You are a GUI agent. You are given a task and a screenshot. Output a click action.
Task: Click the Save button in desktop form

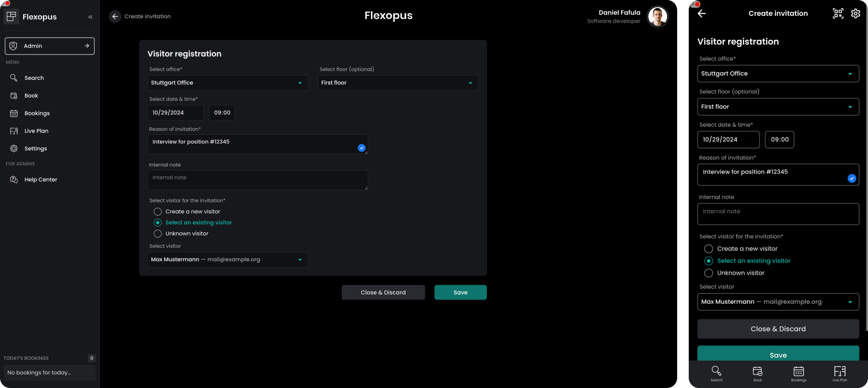click(x=460, y=292)
